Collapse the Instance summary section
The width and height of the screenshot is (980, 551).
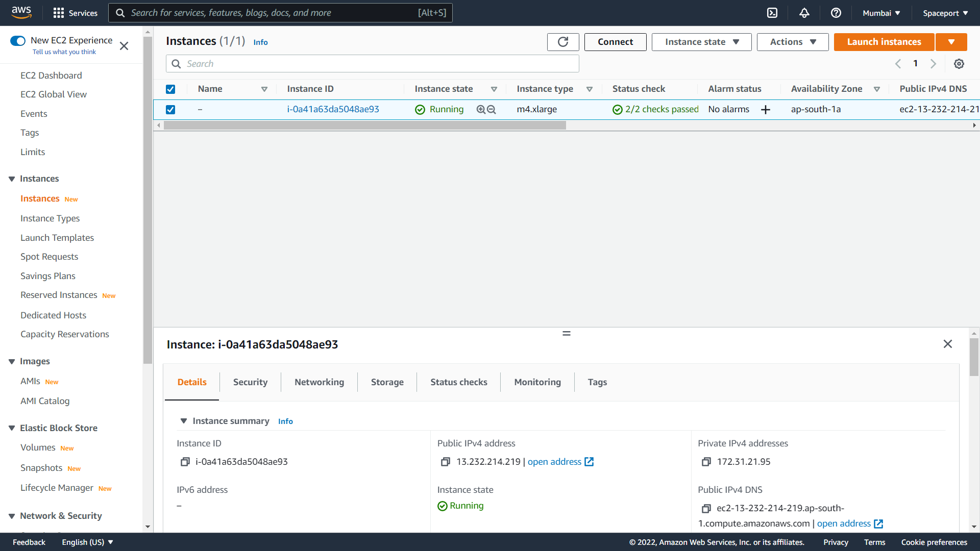pyautogui.click(x=184, y=421)
